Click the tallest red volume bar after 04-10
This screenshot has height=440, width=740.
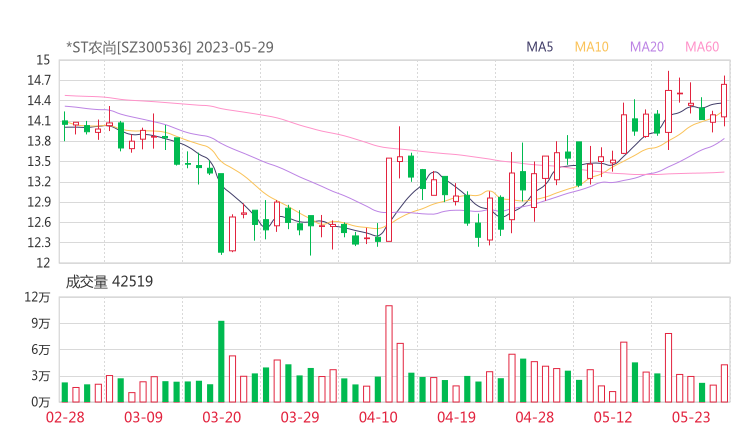tap(389, 354)
